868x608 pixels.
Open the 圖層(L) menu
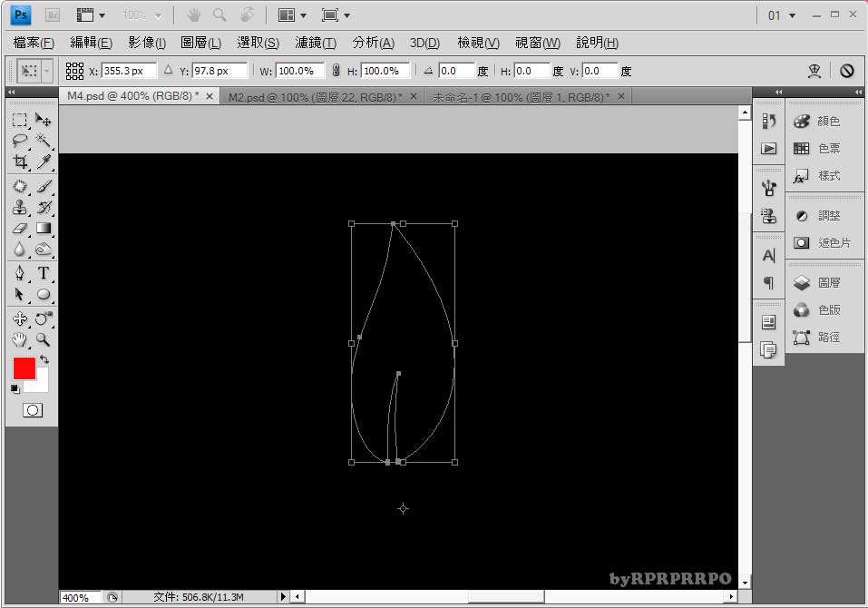tap(201, 43)
